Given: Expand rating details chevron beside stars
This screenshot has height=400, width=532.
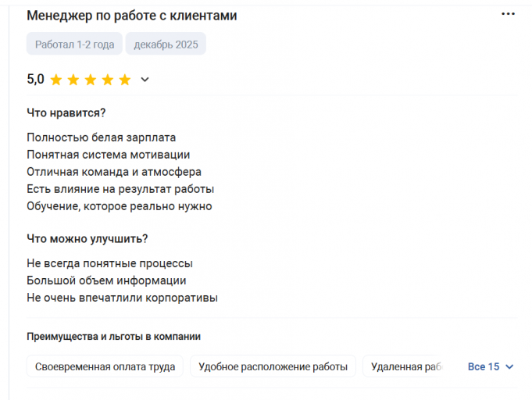Looking at the screenshot, I should (x=145, y=80).
